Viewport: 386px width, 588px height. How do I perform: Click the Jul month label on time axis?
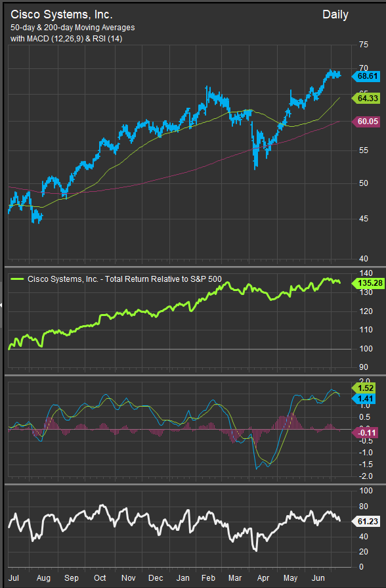tap(14, 578)
